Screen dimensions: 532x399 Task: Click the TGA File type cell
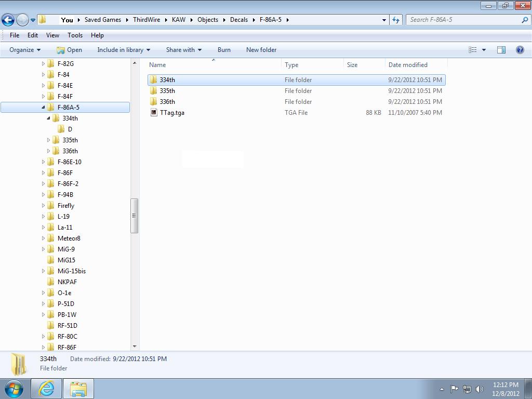click(296, 113)
